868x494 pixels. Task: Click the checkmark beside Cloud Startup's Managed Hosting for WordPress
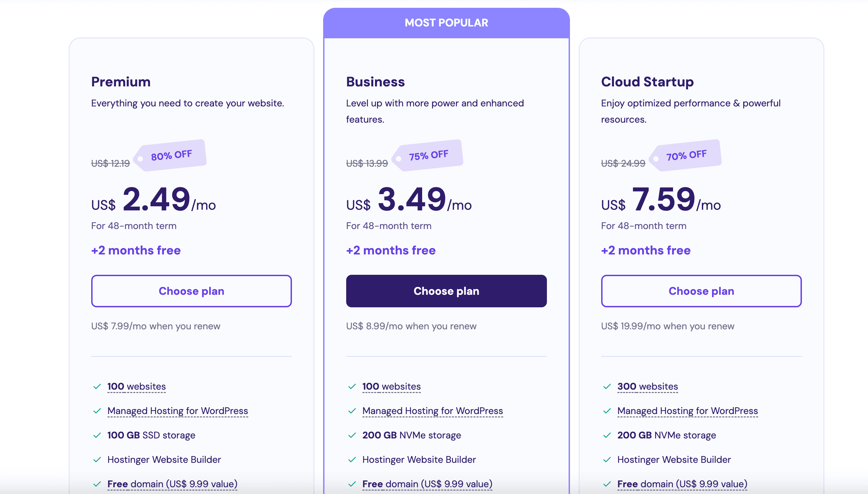tap(607, 411)
